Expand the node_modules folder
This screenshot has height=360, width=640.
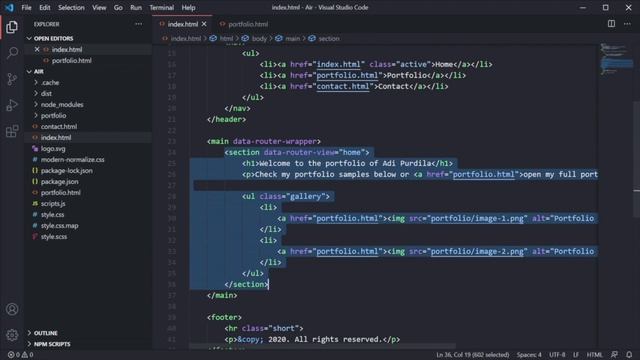coord(62,104)
